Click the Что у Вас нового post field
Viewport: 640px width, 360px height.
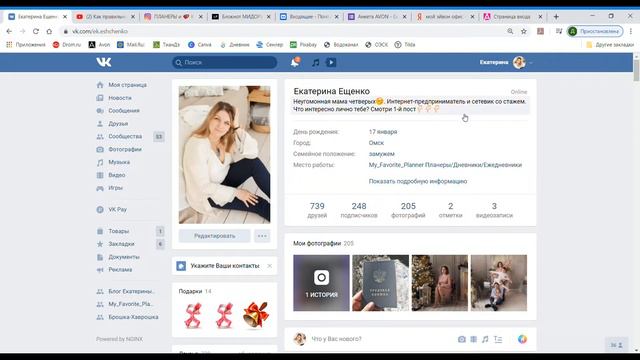336,339
